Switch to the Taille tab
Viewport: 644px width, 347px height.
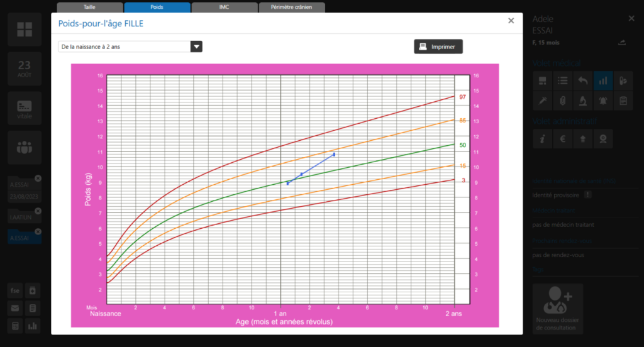pos(89,7)
